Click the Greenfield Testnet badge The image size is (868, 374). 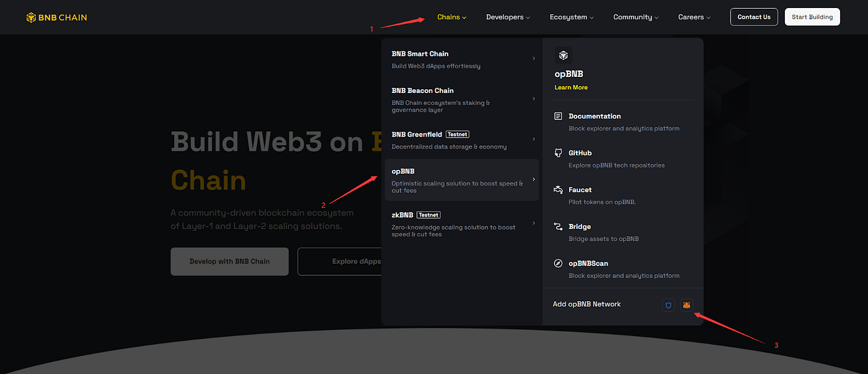pyautogui.click(x=457, y=134)
